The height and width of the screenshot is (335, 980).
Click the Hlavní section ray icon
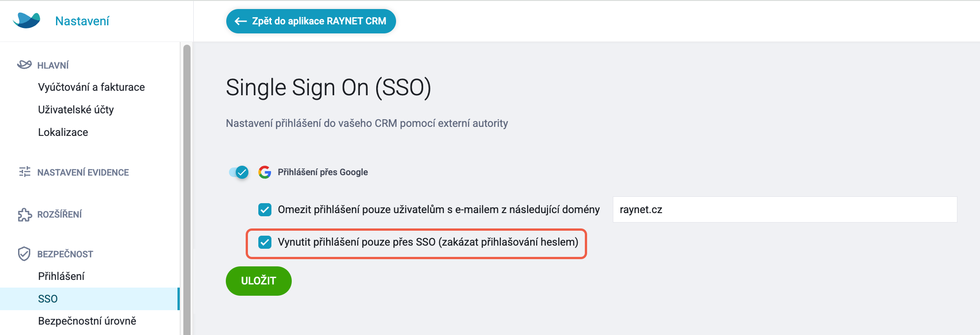click(24, 65)
